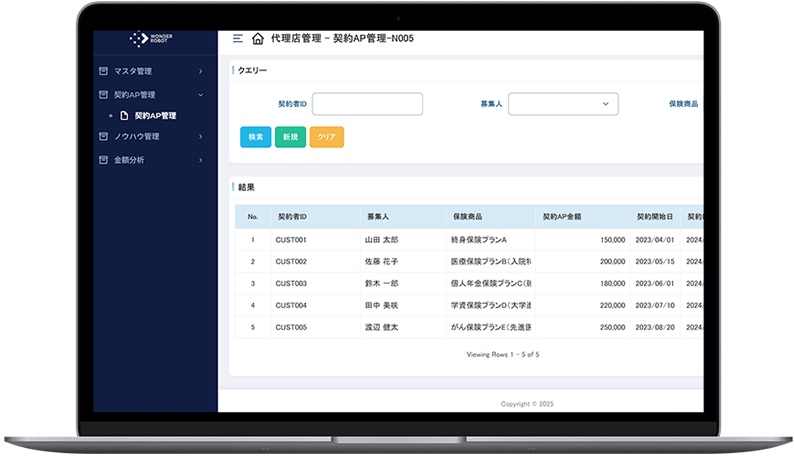Click the 個人年金保険プランC cell
Viewport: 794px width, 459px height.
[491, 283]
